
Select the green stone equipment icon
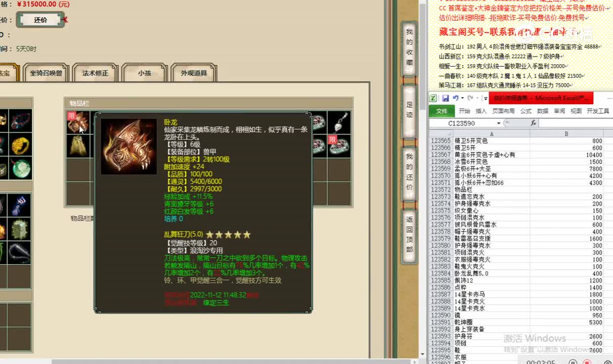coord(20,230)
